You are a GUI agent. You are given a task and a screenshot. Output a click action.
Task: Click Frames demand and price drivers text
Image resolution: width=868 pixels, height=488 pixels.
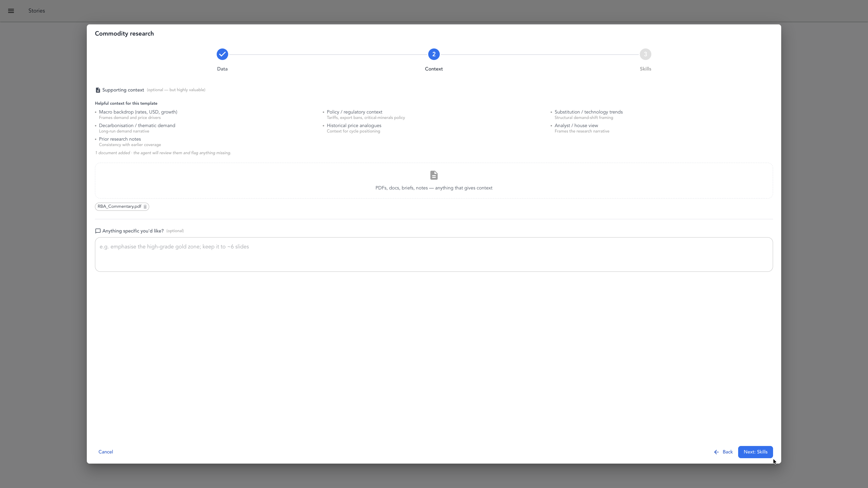[x=130, y=118]
